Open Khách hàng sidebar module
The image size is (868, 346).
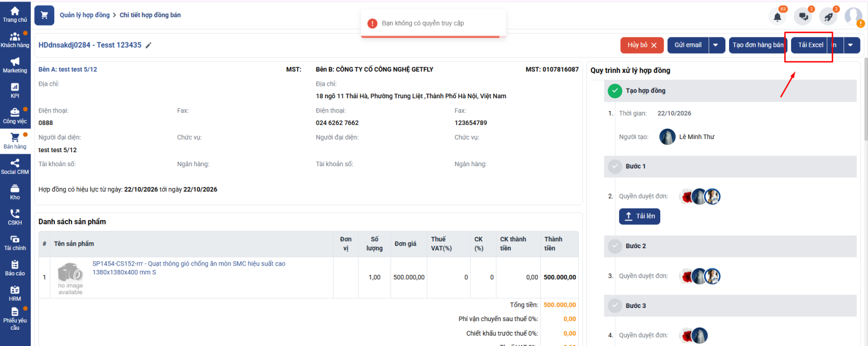15,40
